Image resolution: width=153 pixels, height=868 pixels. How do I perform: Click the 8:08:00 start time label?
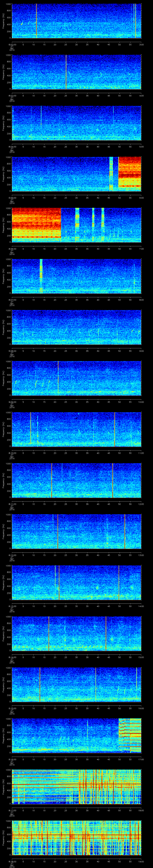coord(12,351)
